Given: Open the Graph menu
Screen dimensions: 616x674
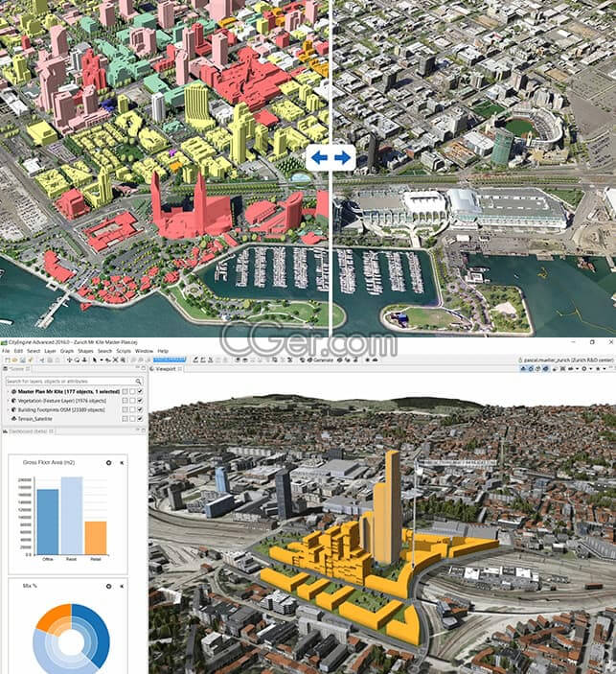Looking at the screenshot, I should [x=65, y=351].
